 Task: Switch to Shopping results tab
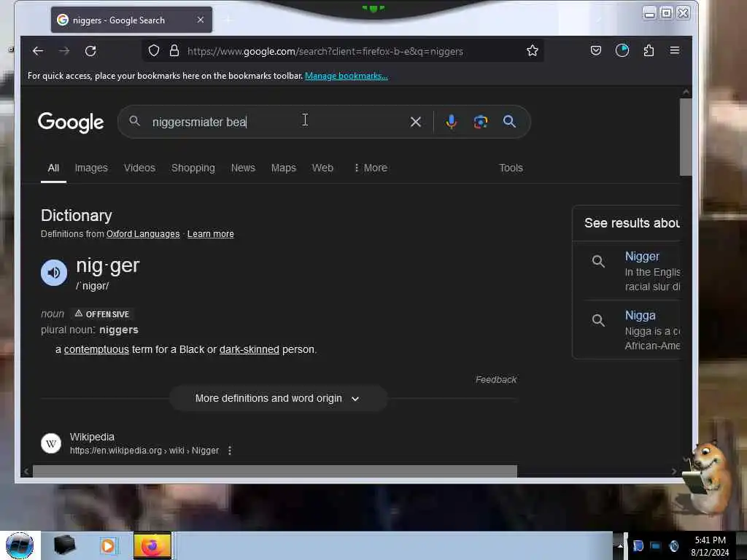tap(193, 168)
